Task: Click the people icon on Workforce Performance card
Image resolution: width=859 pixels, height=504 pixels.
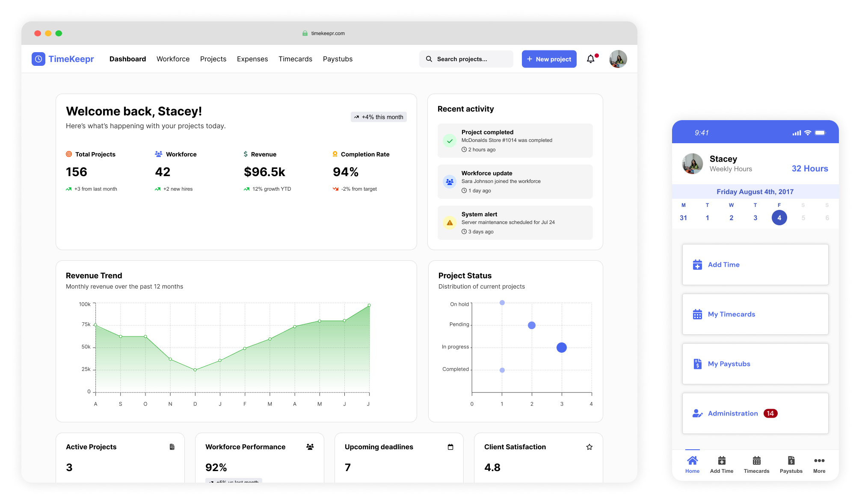Action: tap(310, 447)
